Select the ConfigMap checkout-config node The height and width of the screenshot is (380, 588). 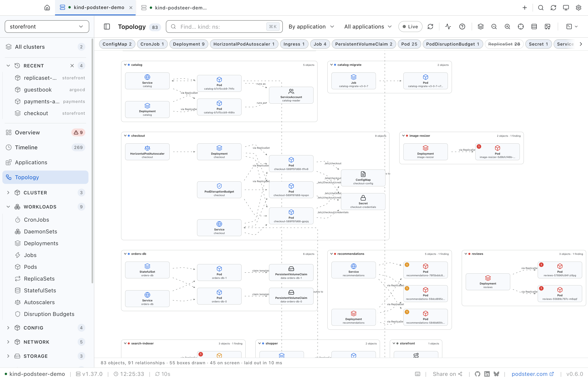pos(363,178)
